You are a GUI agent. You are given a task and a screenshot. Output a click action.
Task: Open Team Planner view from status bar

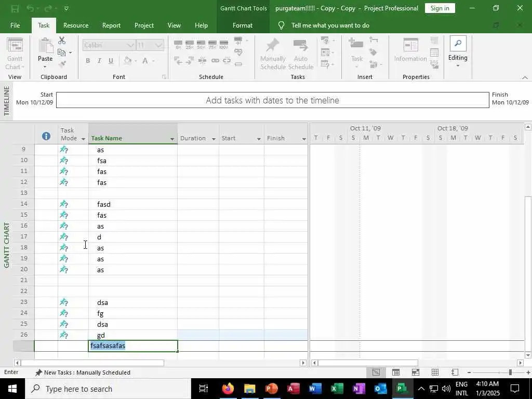(x=415, y=372)
